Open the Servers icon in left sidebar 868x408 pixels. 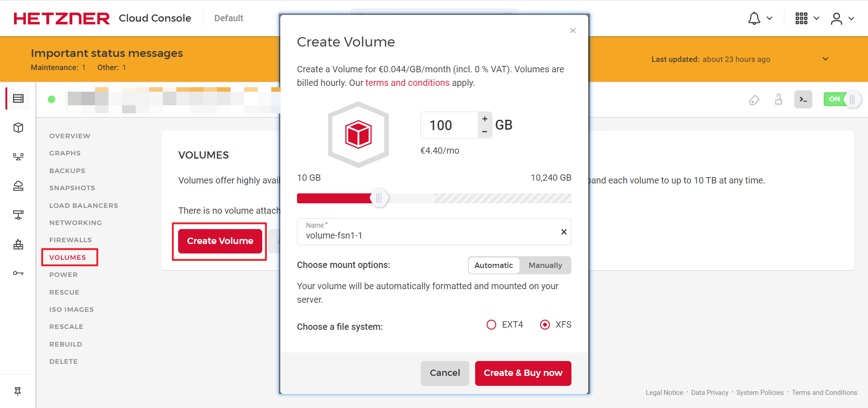tap(18, 98)
